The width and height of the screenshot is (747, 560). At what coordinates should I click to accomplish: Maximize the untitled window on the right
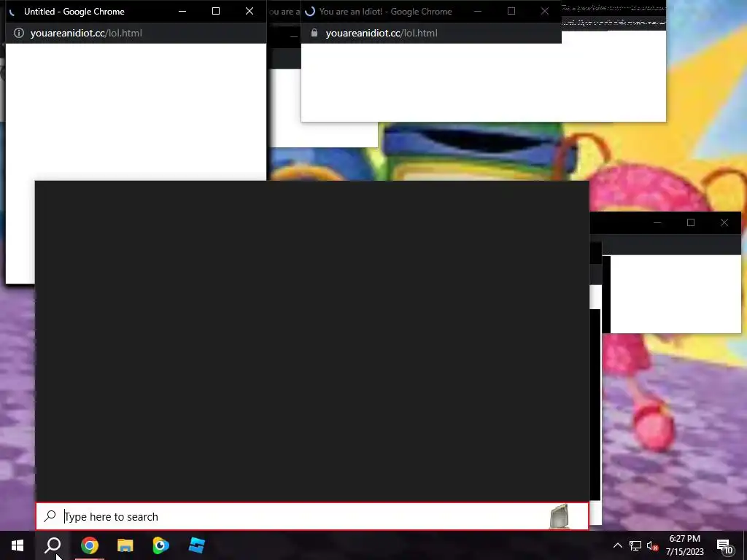[x=691, y=222]
